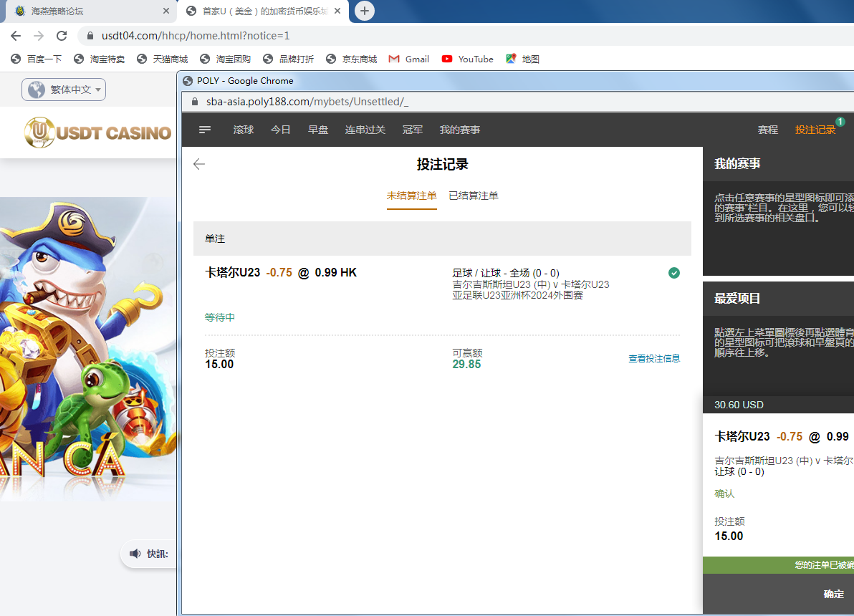Open the YouTube bookmark
This screenshot has height=616, width=854.
point(468,59)
